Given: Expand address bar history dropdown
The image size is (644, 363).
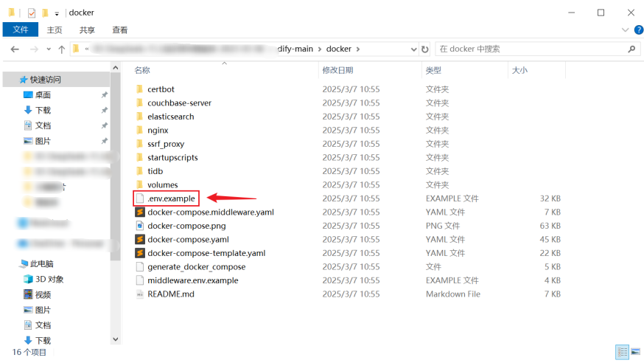Looking at the screenshot, I should point(413,49).
